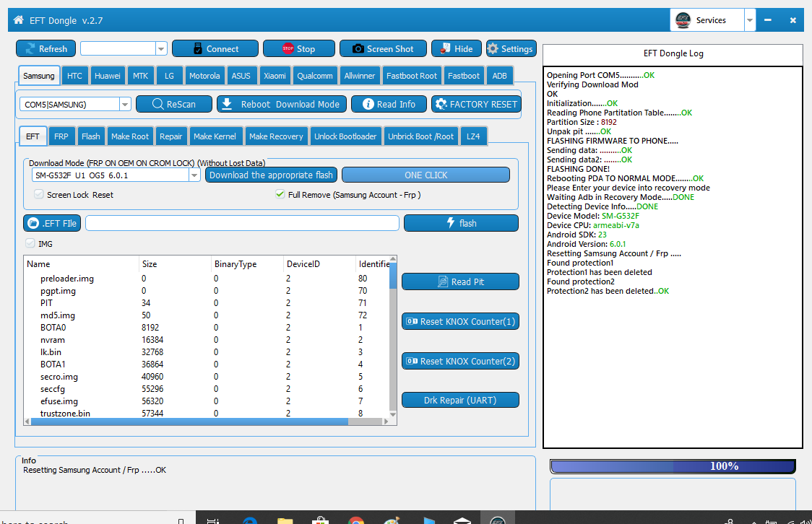Click 'Protection2 has been deleted..OK' log line
Viewport: 812px width, 524px height.
click(x=608, y=291)
